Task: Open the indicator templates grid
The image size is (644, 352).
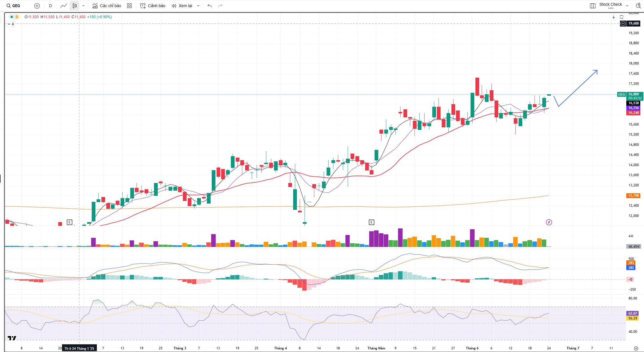Action: pos(129,6)
